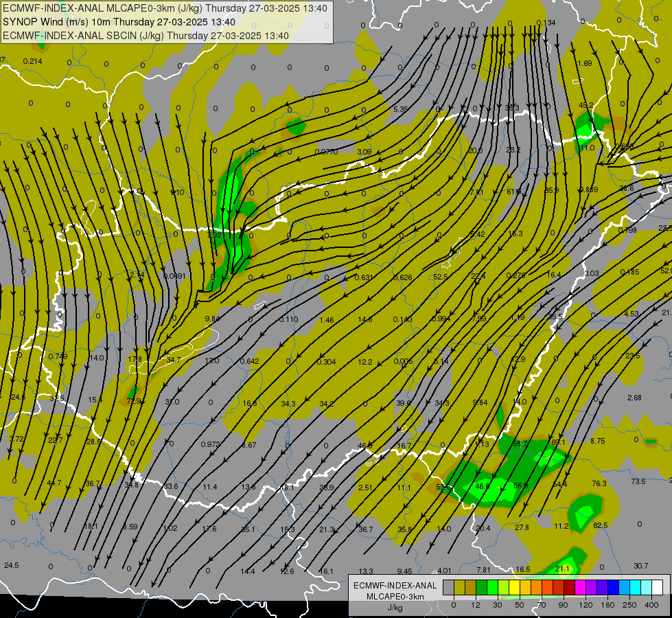Click the map value 30.7
The height and width of the screenshot is (618, 672).
[641, 566]
